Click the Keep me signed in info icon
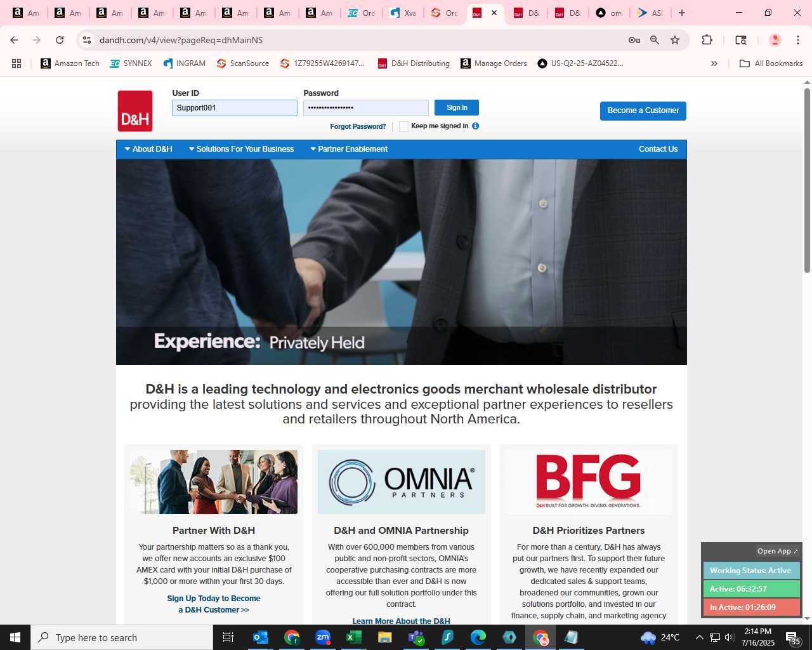The width and height of the screenshot is (812, 650). 476,126
